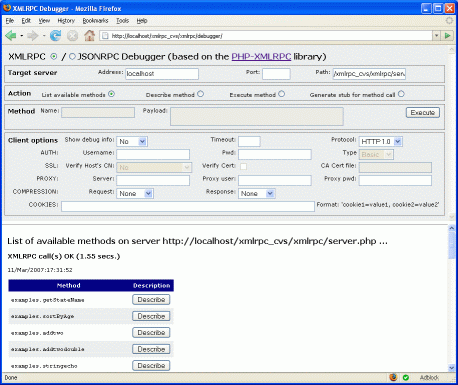This screenshot has width=458, height=385.
Task: Click the green Go arrow beside address bar
Action: coord(448,35)
